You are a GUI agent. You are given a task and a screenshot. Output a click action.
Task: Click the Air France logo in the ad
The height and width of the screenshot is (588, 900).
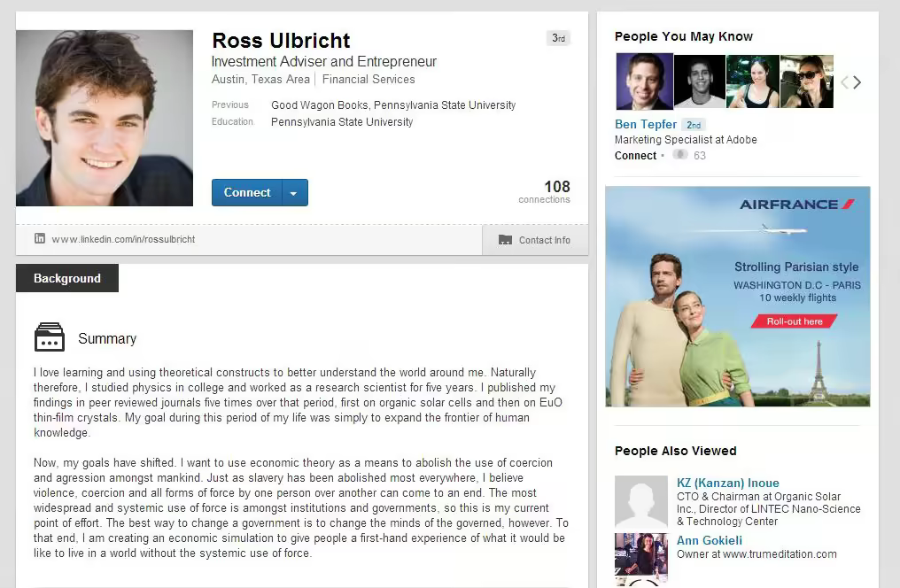coord(796,205)
